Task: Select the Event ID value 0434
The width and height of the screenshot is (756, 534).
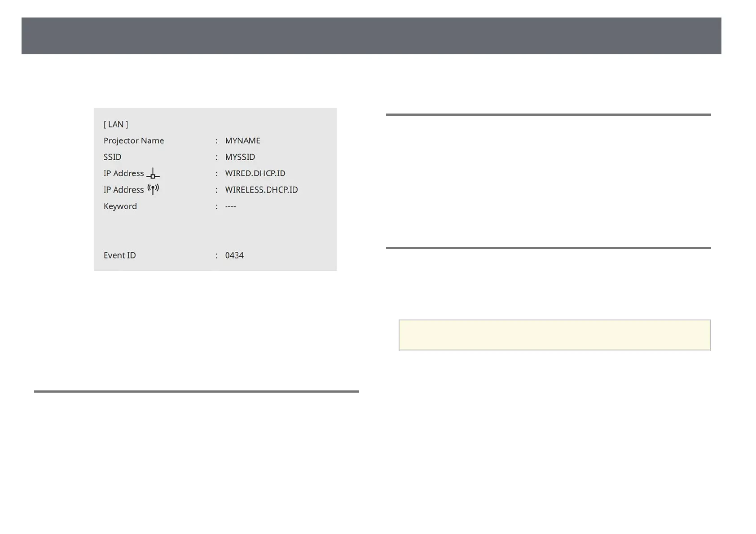Action: point(234,255)
